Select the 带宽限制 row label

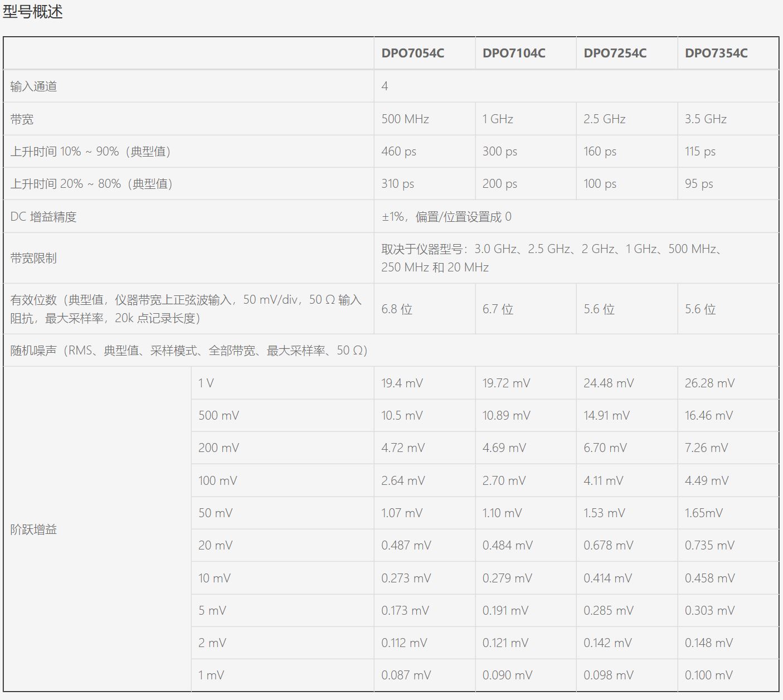click(33, 258)
